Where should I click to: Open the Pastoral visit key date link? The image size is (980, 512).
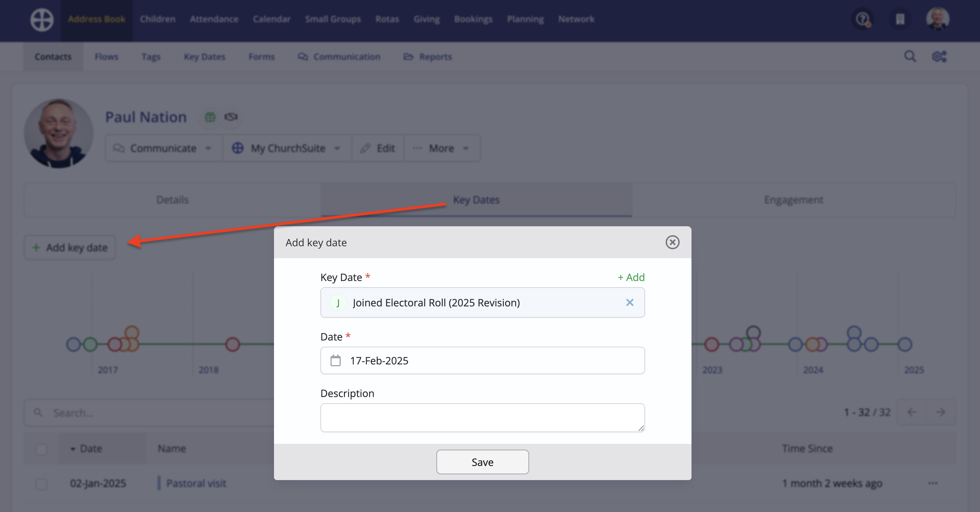[x=196, y=483]
